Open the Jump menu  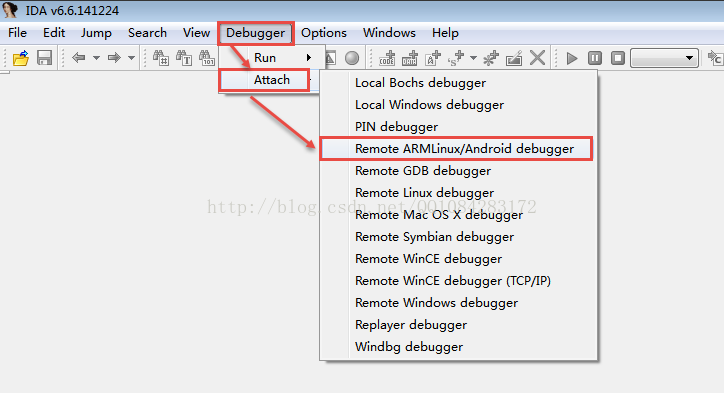tap(96, 33)
